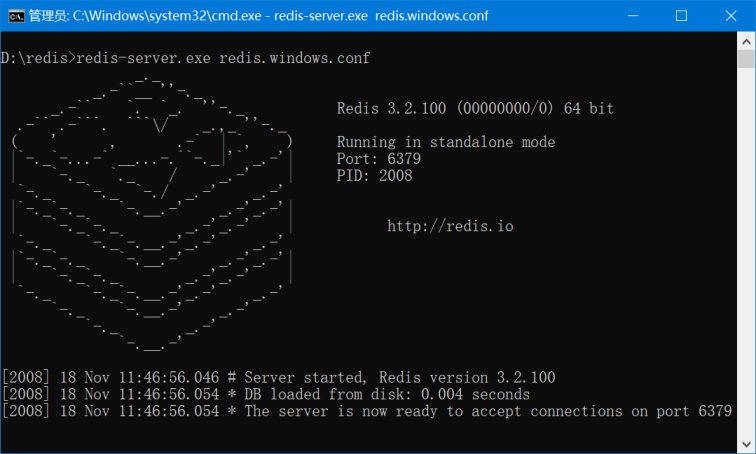This screenshot has width=756, height=454.
Task: Click the 'ready to accept connections on port 6379' line
Action: [367, 411]
